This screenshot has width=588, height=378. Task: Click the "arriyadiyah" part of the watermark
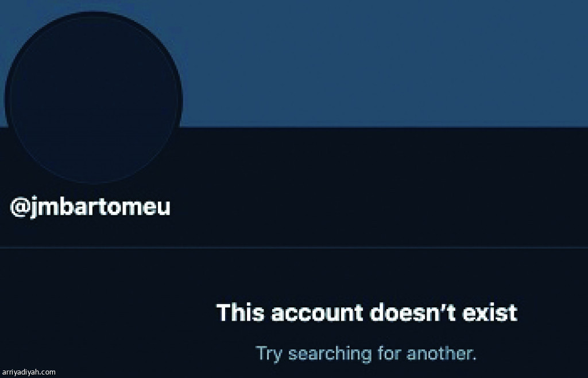[22, 372]
